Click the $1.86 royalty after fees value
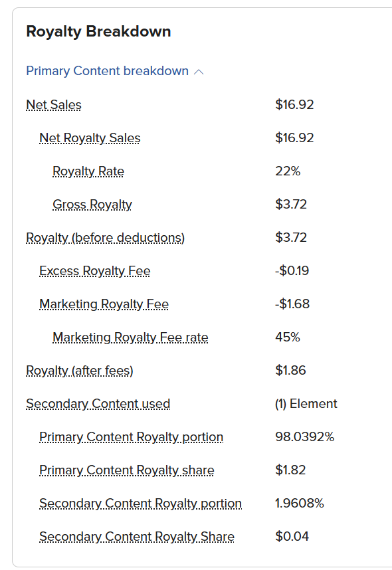 290,371
